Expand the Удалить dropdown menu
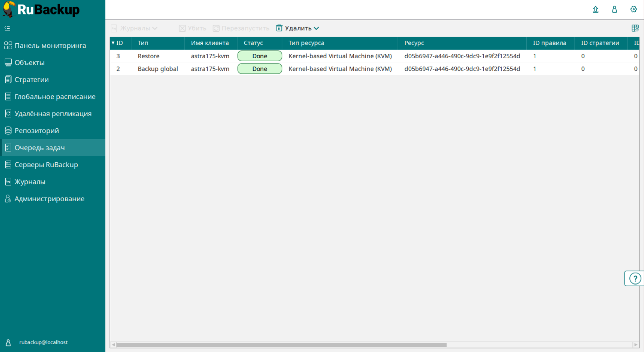Image resolution: width=644 pixels, height=352 pixels. tap(316, 28)
